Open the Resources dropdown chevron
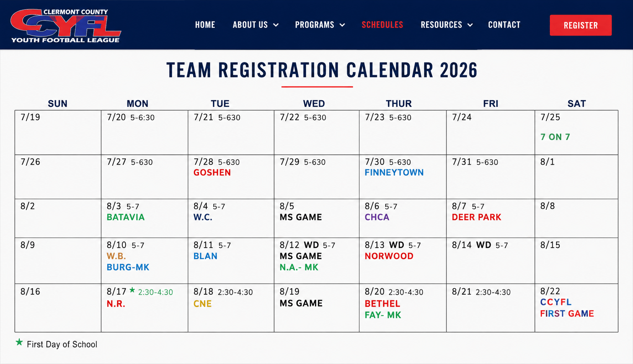The width and height of the screenshot is (633, 364). pos(470,25)
